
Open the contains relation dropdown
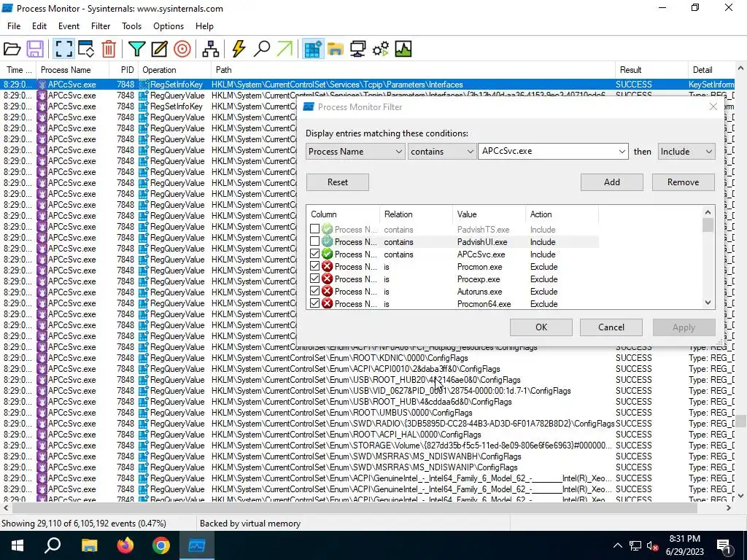click(x=441, y=152)
